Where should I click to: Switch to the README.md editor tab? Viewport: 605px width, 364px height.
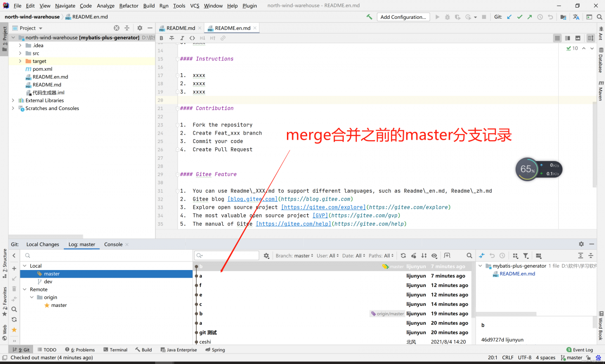(x=181, y=28)
